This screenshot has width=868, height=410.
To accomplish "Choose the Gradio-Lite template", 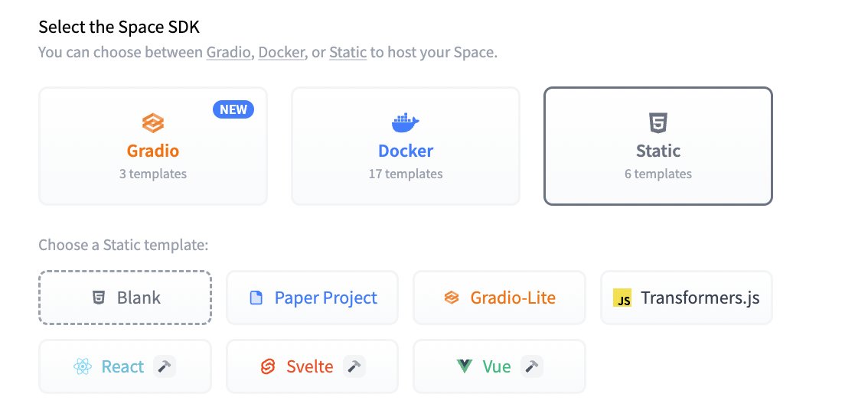I will coord(499,298).
